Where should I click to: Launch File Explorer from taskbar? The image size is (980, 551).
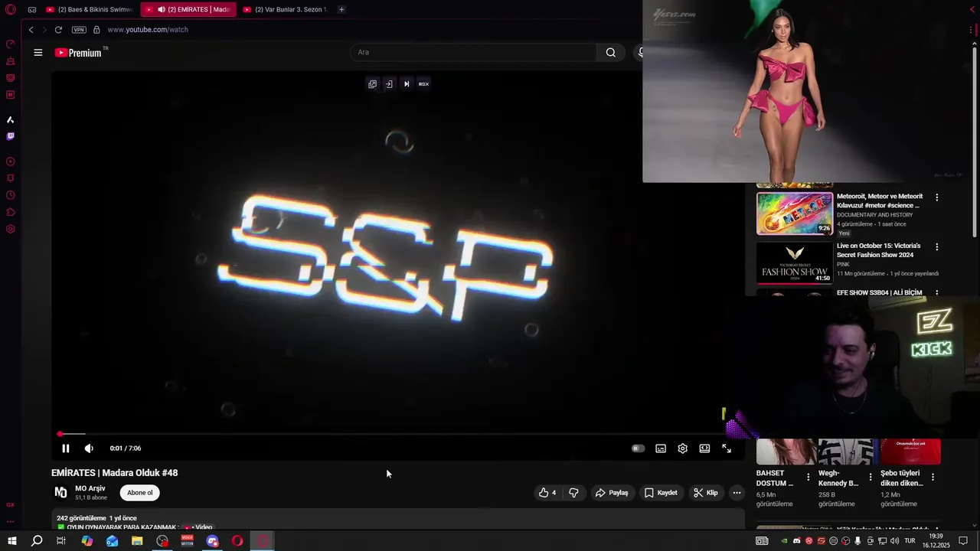pyautogui.click(x=137, y=541)
